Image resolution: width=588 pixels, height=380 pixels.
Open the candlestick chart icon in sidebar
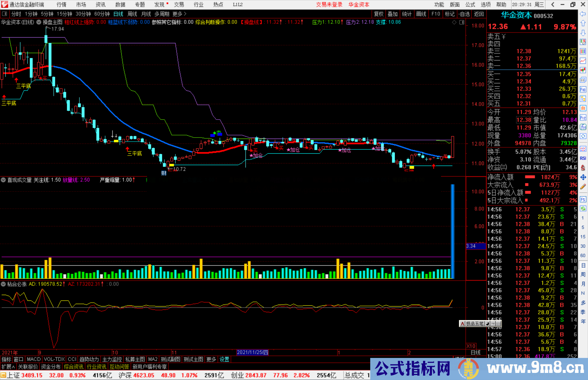583,70
